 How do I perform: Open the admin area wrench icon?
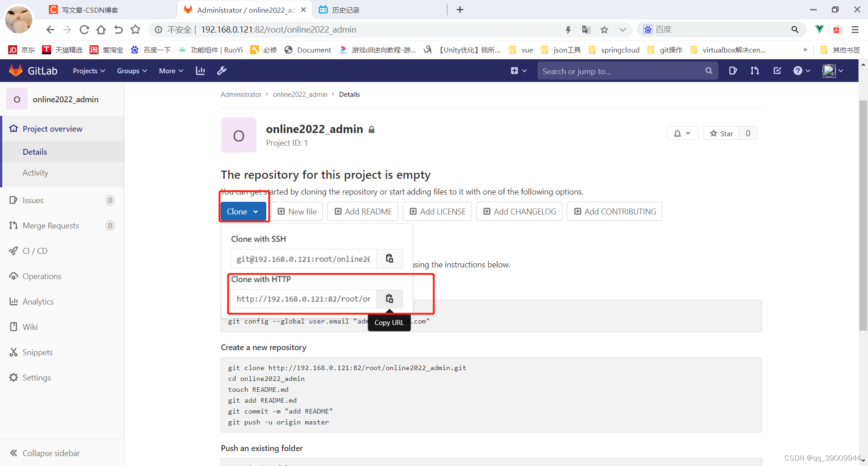[x=222, y=71]
